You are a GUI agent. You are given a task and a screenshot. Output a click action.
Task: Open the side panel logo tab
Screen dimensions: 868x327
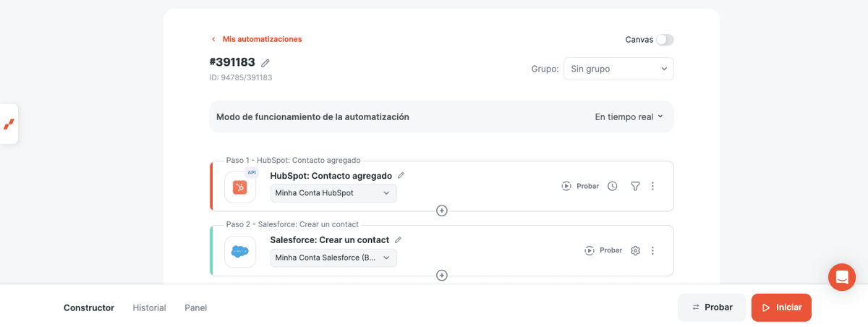(x=9, y=124)
